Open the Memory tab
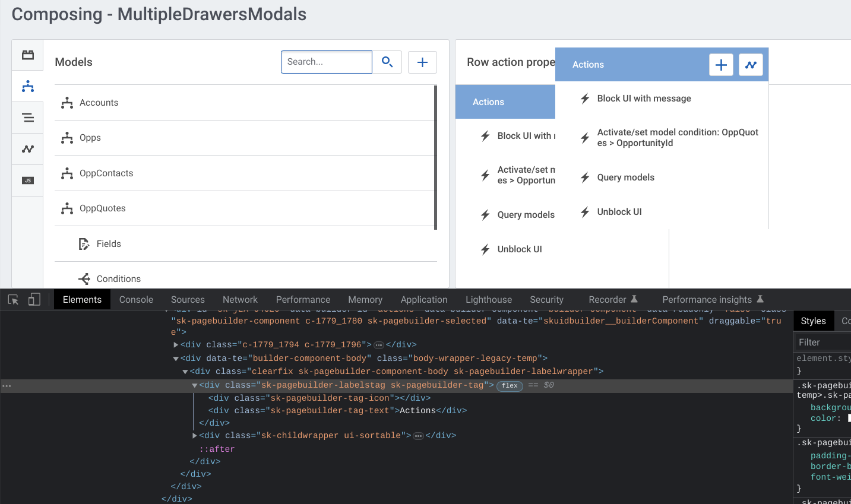 [365, 300]
